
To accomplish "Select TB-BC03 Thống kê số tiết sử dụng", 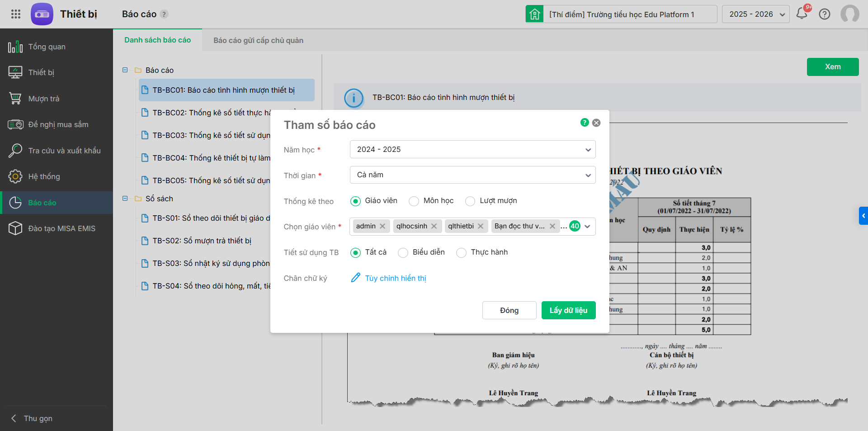I will [x=211, y=135].
